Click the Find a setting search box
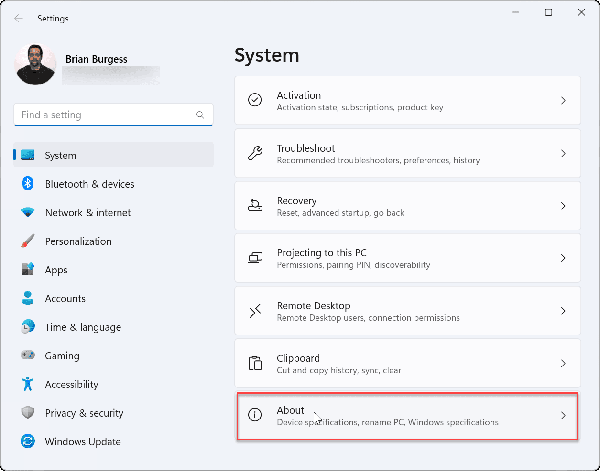 (x=113, y=114)
